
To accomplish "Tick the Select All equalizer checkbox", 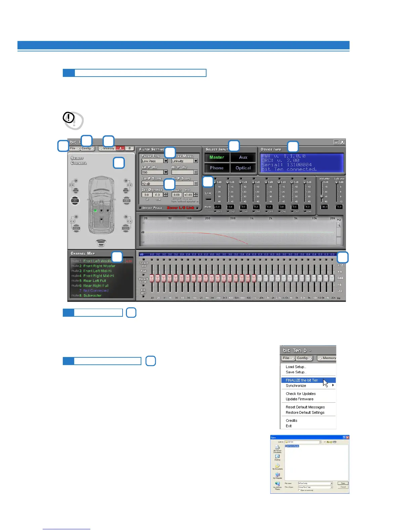I will click(x=144, y=259).
